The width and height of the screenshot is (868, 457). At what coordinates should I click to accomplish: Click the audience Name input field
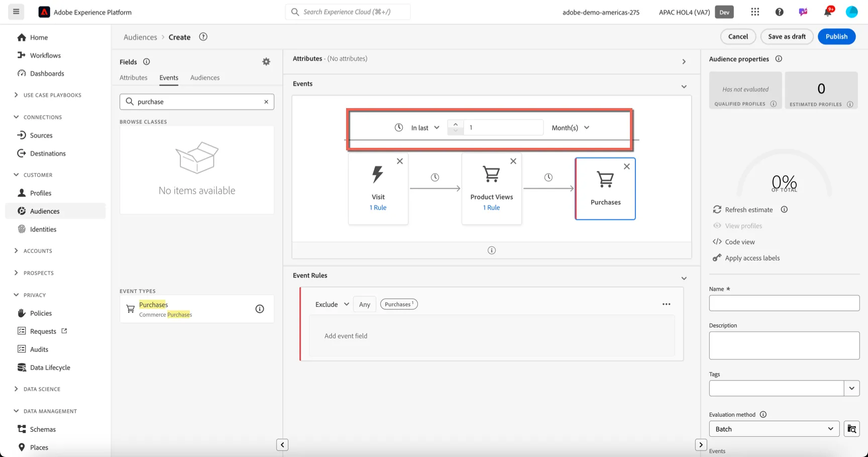pos(784,303)
